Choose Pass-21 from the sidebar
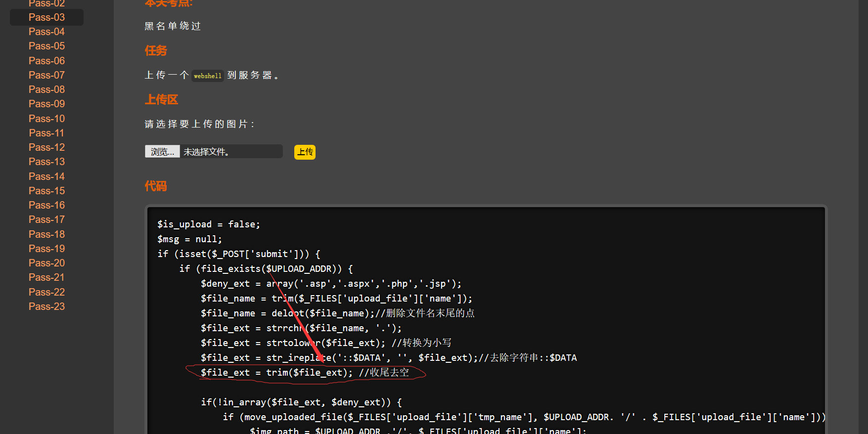 pyautogui.click(x=46, y=277)
